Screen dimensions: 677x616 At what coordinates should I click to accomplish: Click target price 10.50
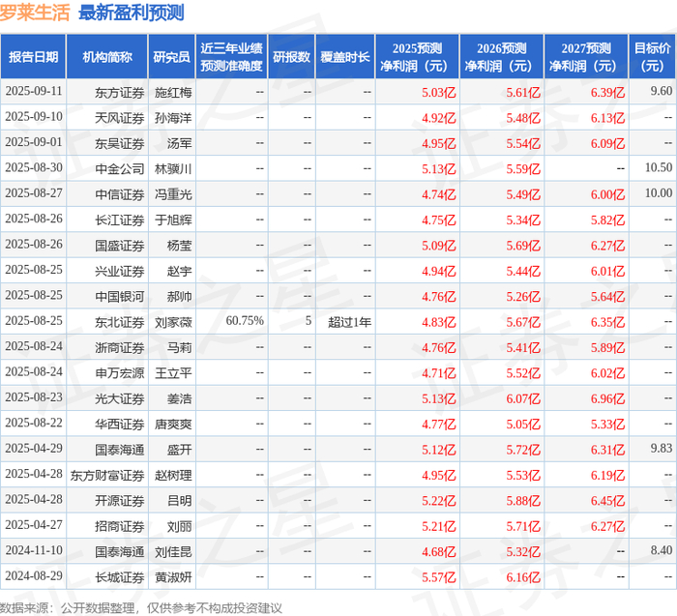[659, 167]
